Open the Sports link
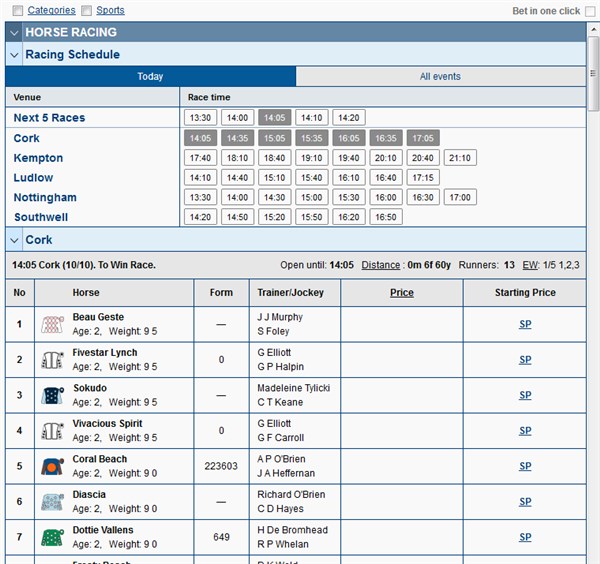This screenshot has width=600, height=564. coord(110,10)
